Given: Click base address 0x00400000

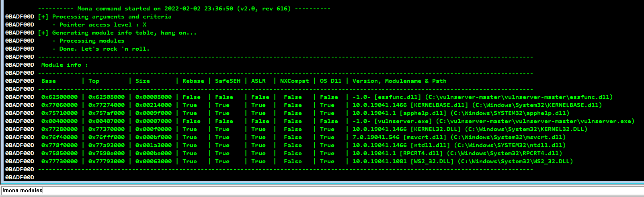Looking at the screenshot, I should point(59,121).
